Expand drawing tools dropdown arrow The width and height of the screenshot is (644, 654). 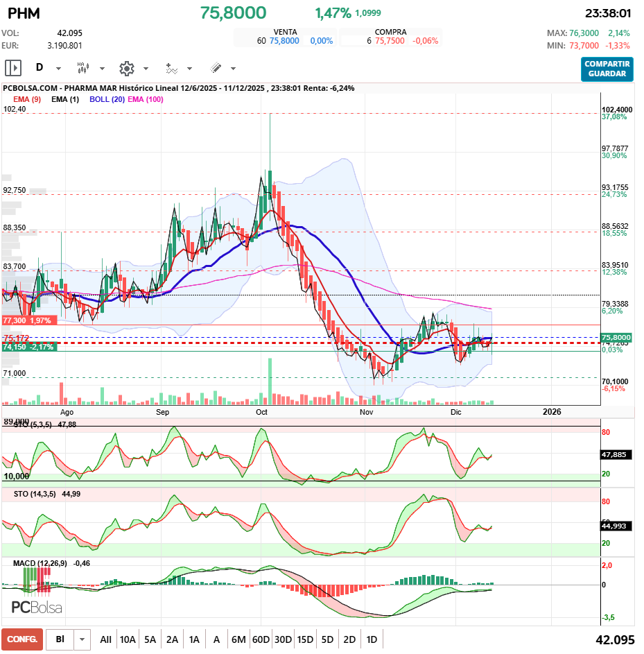coord(233,69)
